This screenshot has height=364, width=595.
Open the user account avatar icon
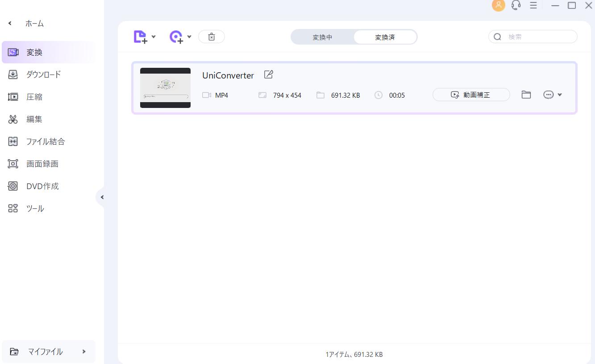tap(498, 5)
